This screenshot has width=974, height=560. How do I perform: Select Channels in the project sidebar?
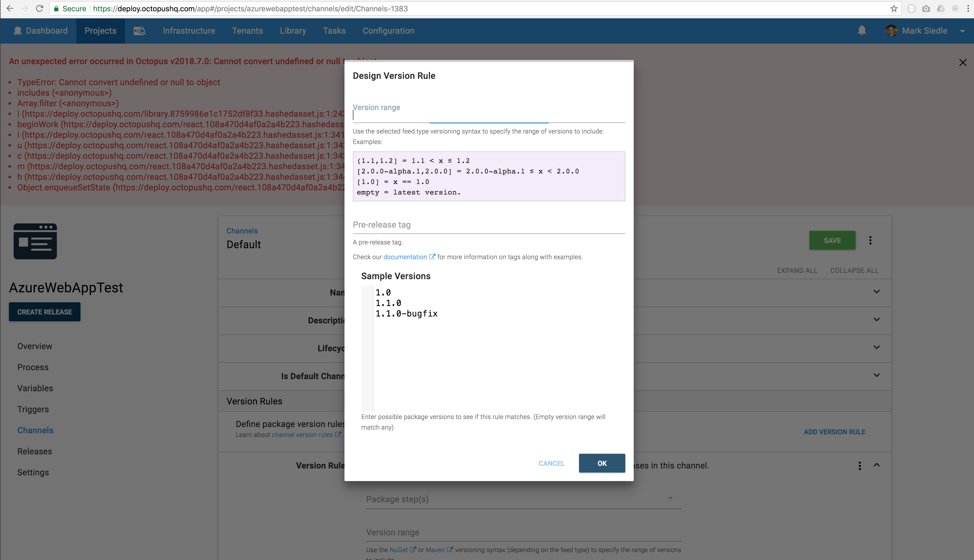35,430
